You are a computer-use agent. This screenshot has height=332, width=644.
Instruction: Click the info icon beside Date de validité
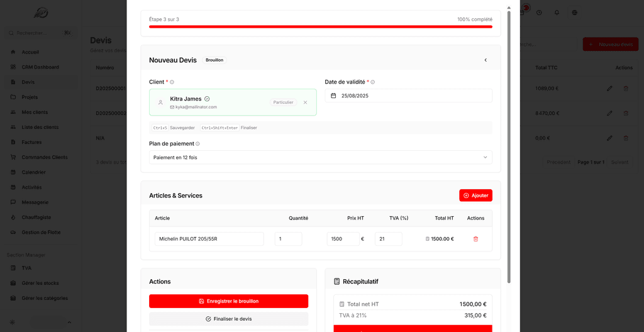point(373,82)
